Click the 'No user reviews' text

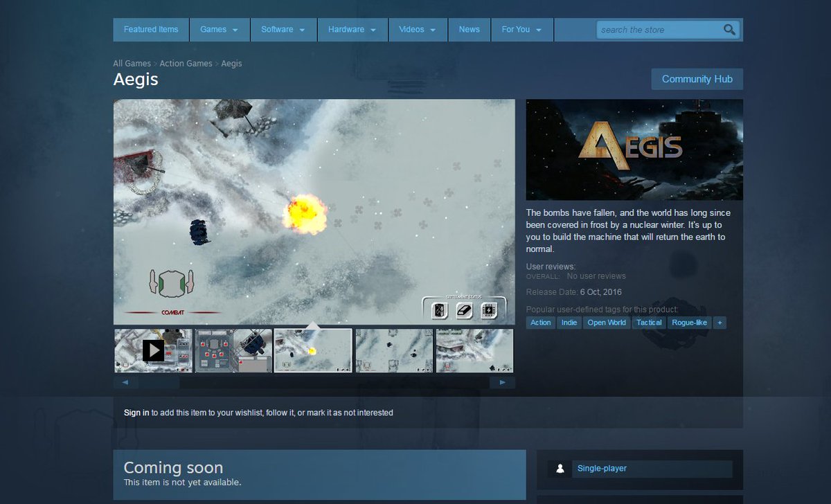[596, 276]
